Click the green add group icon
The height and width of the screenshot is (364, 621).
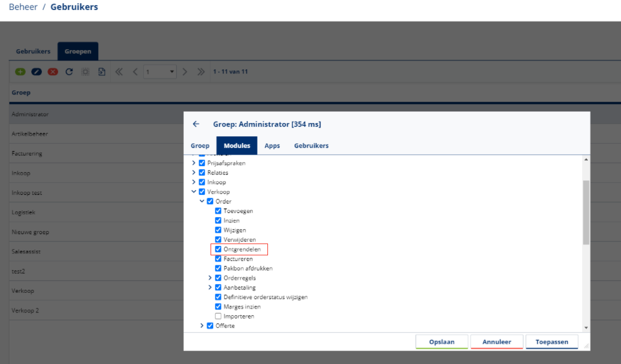point(21,72)
